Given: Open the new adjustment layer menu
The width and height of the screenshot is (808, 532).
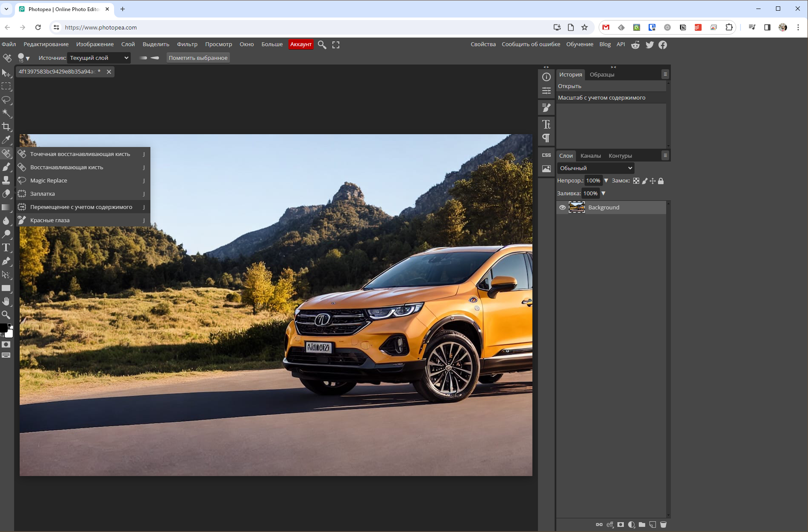Looking at the screenshot, I should click(x=631, y=525).
